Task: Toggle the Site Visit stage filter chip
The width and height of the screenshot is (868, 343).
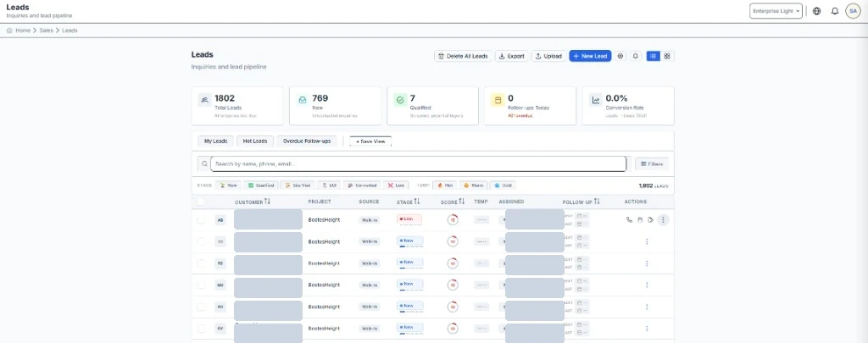Action: tap(298, 185)
